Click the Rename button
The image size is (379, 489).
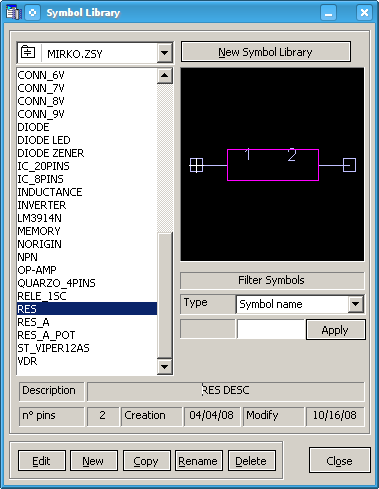[198, 461]
